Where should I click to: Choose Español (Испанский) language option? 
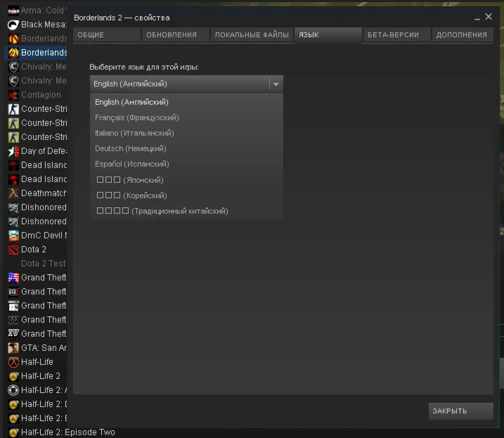click(186, 164)
